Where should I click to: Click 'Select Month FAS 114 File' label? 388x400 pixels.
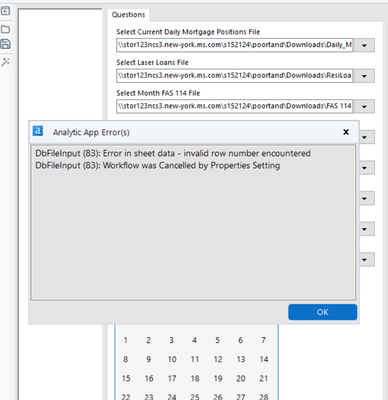tap(158, 93)
